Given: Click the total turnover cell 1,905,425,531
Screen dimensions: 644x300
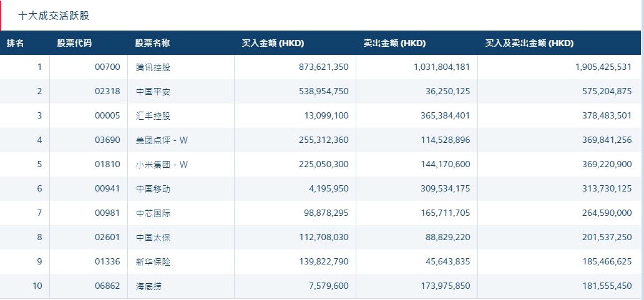Looking at the screenshot, I should [603, 67].
